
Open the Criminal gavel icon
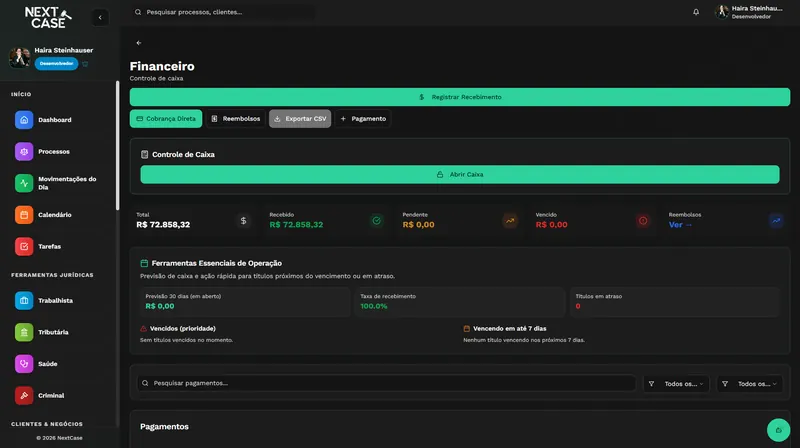[24, 395]
